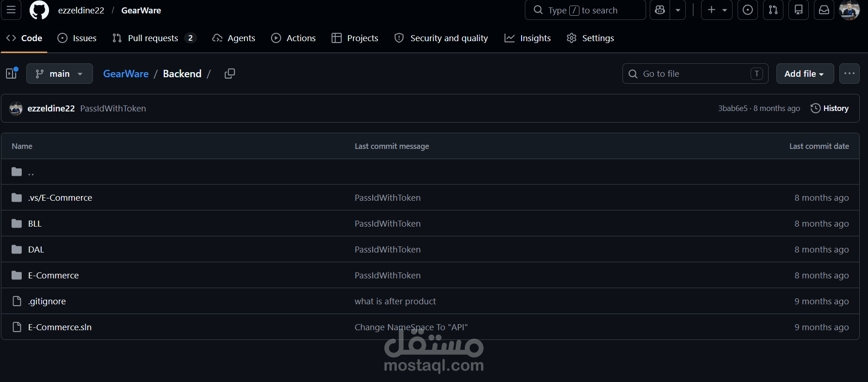This screenshot has width=868, height=382.
Task: Open the .vs/E-Commerce folder
Action: click(60, 197)
